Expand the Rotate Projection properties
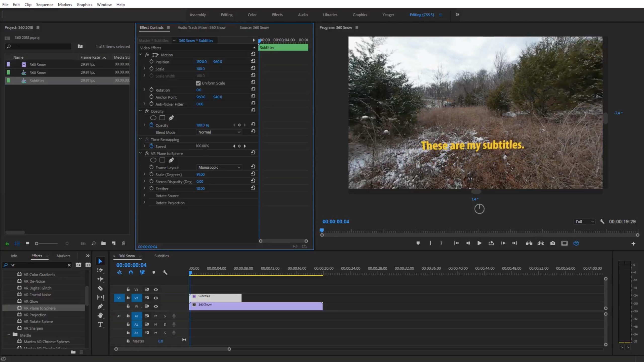Screen dimensions: 644x362 (x=144, y=203)
